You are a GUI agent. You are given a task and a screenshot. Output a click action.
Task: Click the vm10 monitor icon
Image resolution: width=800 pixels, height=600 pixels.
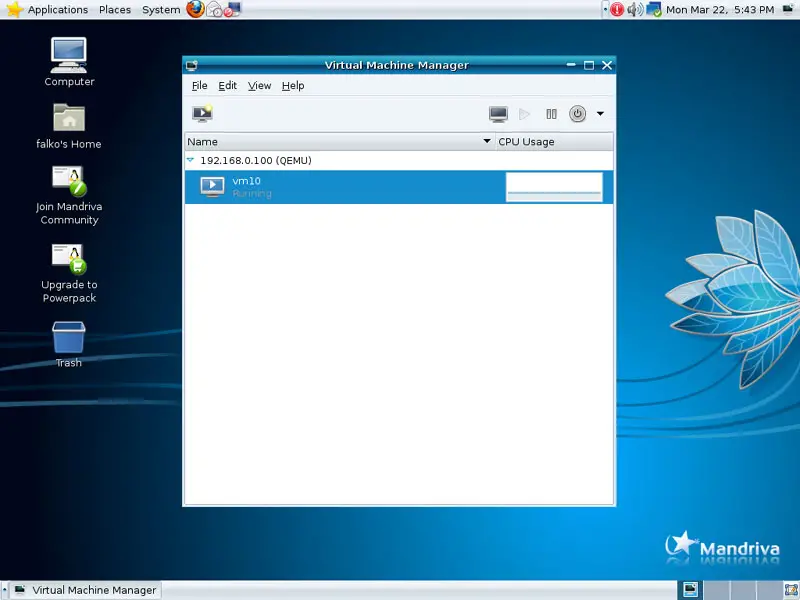pos(212,187)
